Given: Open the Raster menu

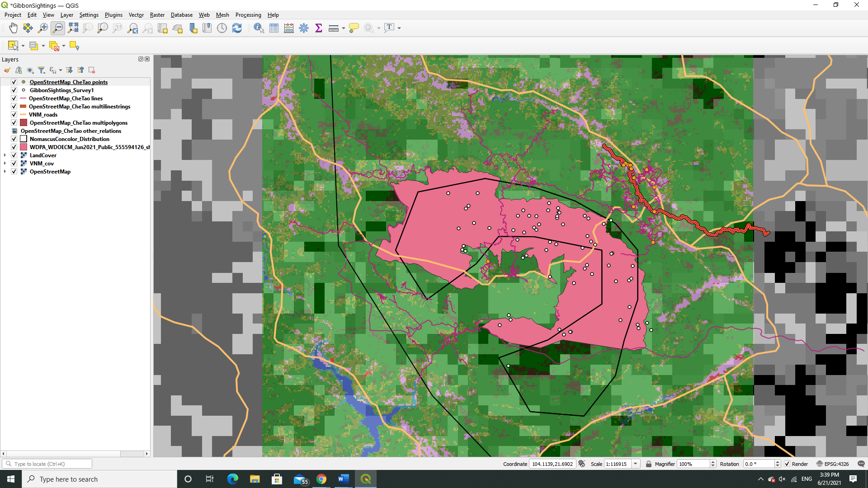Looking at the screenshot, I should coord(157,15).
